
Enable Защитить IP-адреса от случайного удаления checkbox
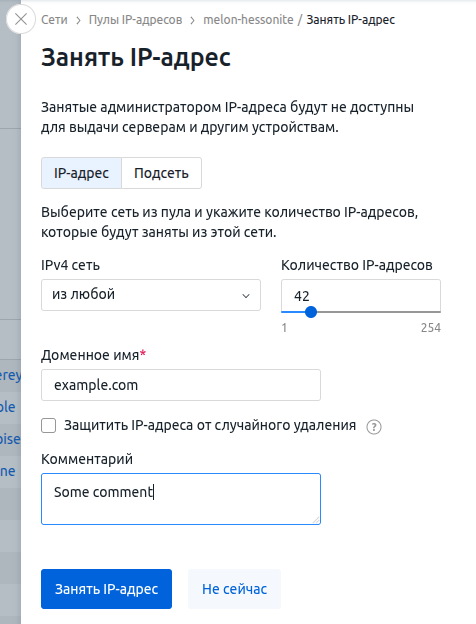tap(49, 425)
